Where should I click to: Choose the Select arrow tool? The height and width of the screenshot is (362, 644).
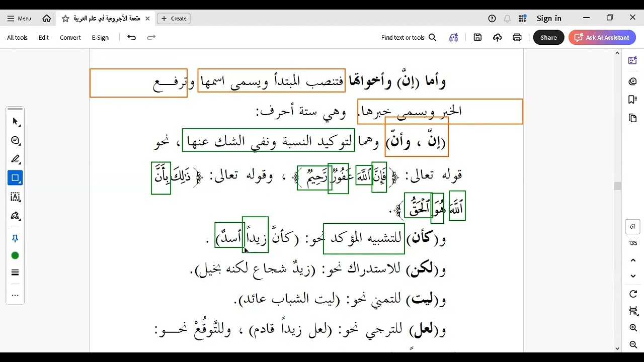coord(15,122)
